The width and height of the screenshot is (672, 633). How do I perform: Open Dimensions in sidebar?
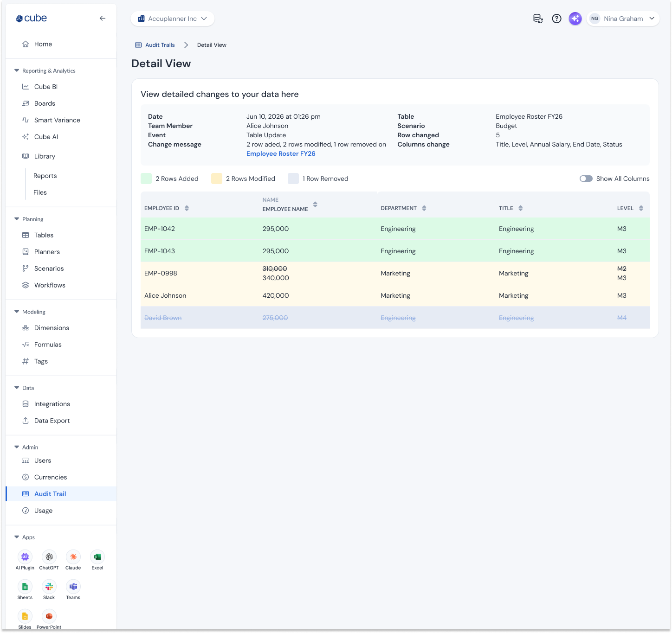[x=61, y=328]
